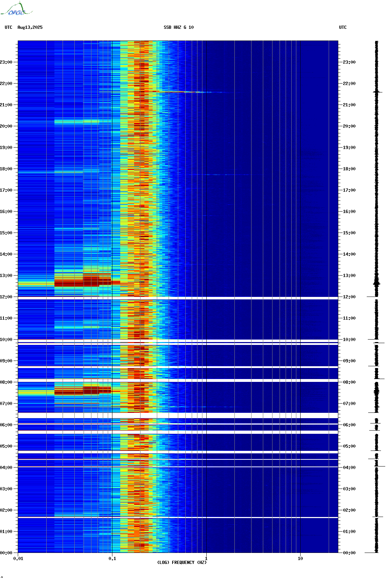
Task: Click 20:00 on the left time axis
Action: click(x=6, y=126)
